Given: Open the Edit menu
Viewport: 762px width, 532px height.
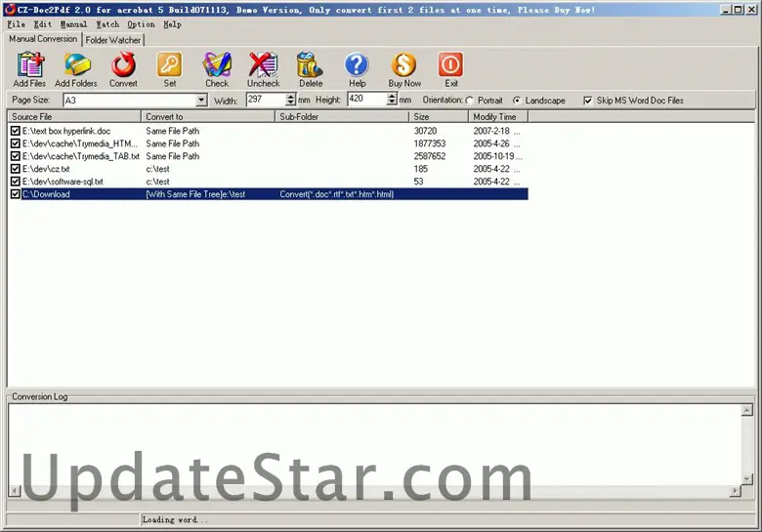Looking at the screenshot, I should click(x=43, y=24).
